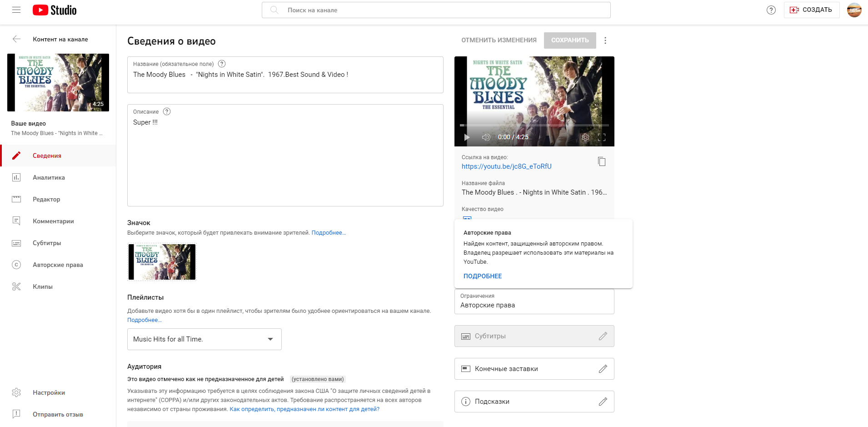Image resolution: width=868 pixels, height=427 pixels.
Task: Click the search magnifier icon
Action: point(274,10)
